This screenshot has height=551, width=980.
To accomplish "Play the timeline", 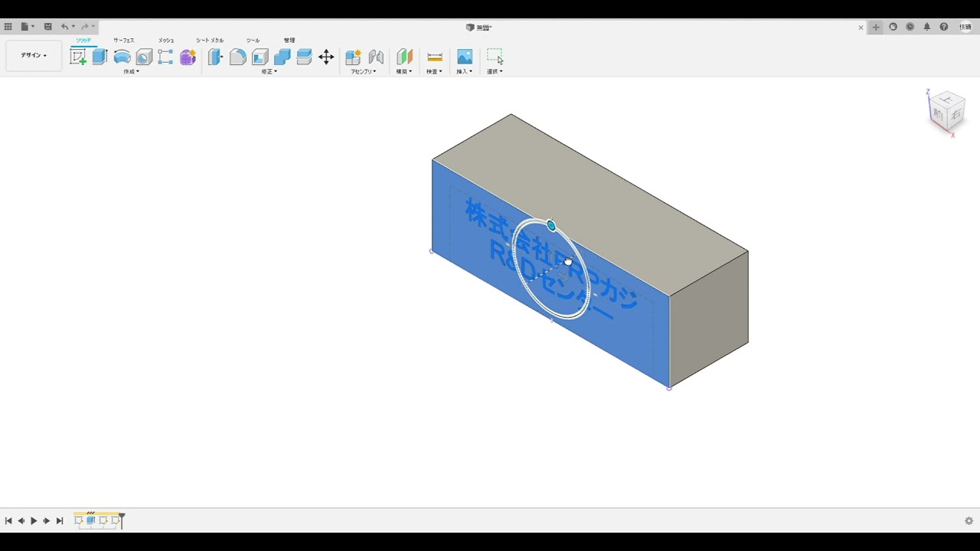I will point(34,520).
